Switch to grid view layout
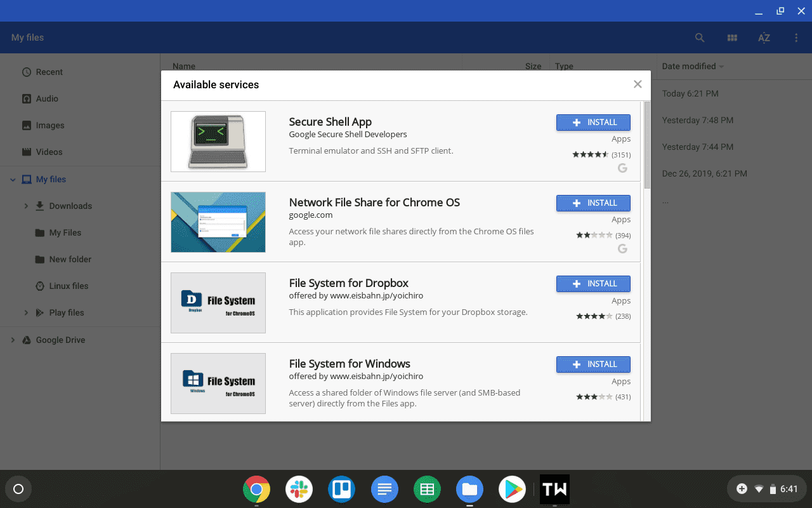The height and width of the screenshot is (508, 812). tap(732, 37)
